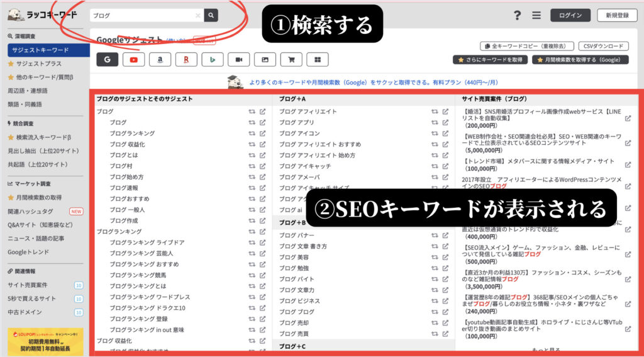
Task: Select the Bing suggest source icon
Action: pyautogui.click(x=213, y=60)
